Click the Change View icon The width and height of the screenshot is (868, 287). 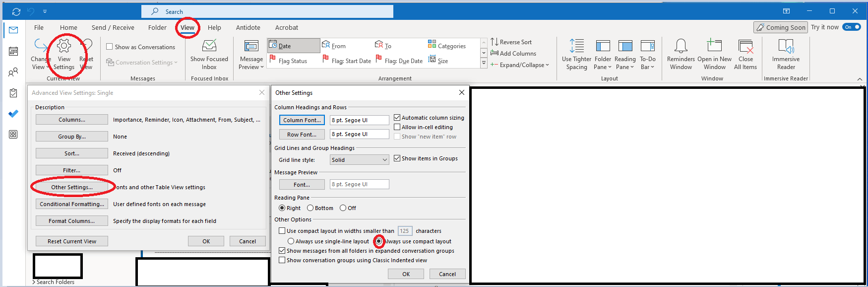tap(40, 46)
